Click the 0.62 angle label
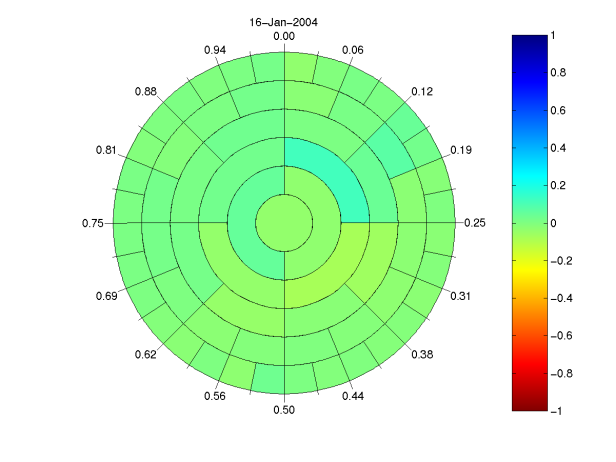 [x=146, y=355]
